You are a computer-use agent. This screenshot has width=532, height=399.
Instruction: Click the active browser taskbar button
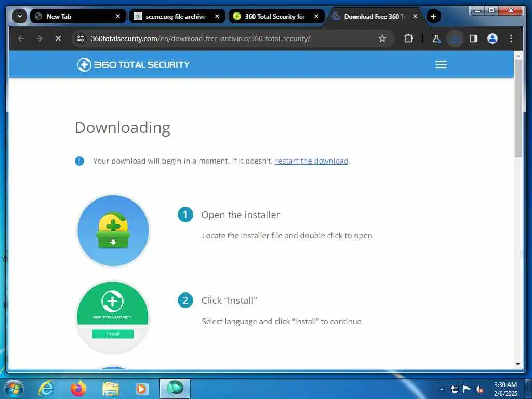point(175,389)
